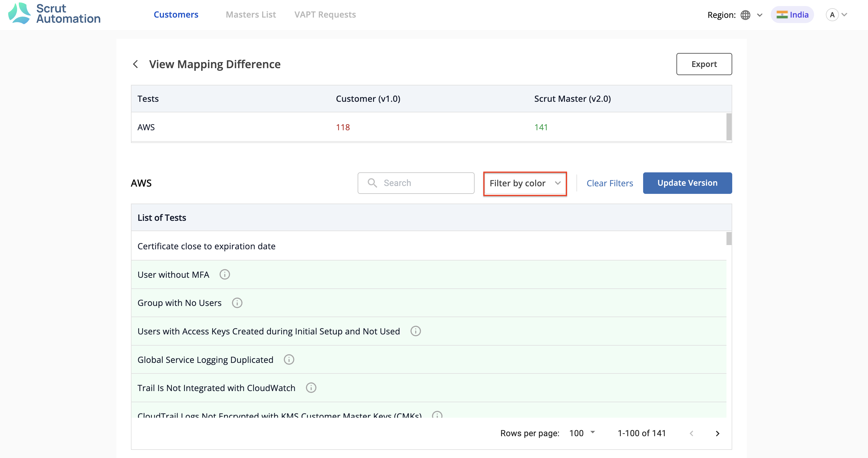Click the User without MFA row text
The image size is (868, 458).
click(173, 274)
